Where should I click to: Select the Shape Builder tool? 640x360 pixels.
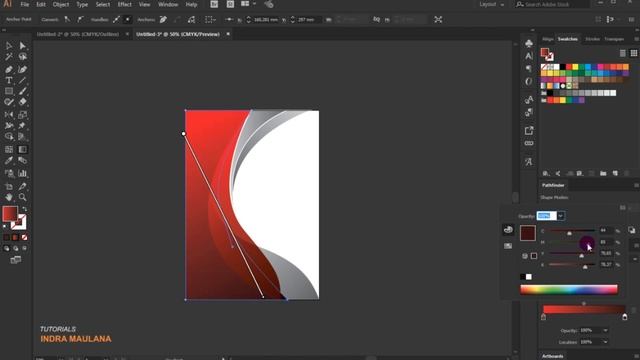tap(9, 137)
